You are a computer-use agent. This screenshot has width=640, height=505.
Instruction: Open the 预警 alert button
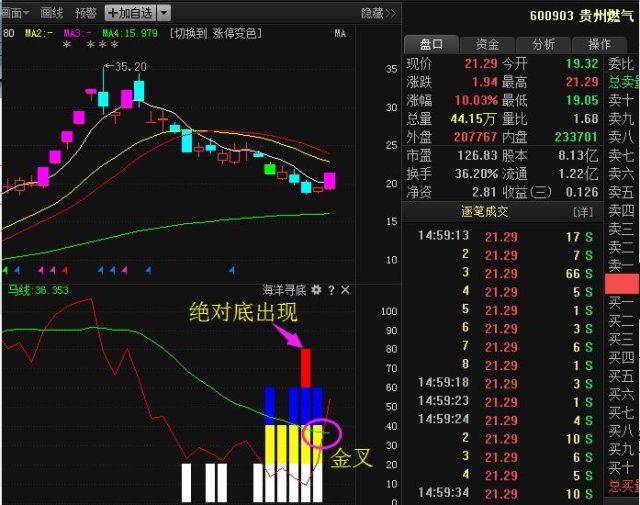point(86,13)
